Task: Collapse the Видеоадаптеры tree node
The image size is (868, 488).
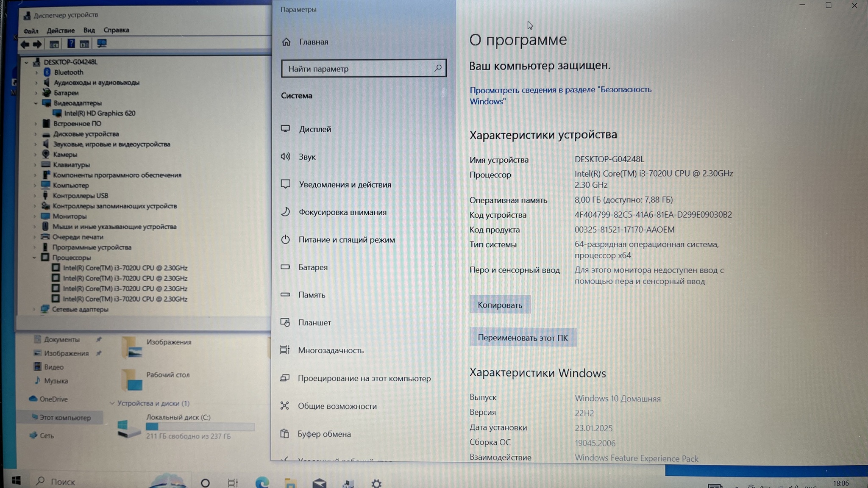Action: tap(36, 103)
